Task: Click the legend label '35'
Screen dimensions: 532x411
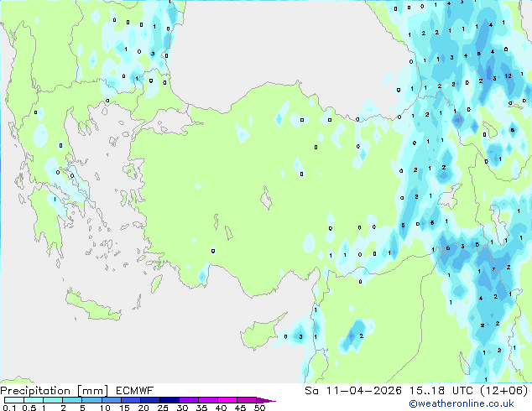Action: click(x=201, y=408)
